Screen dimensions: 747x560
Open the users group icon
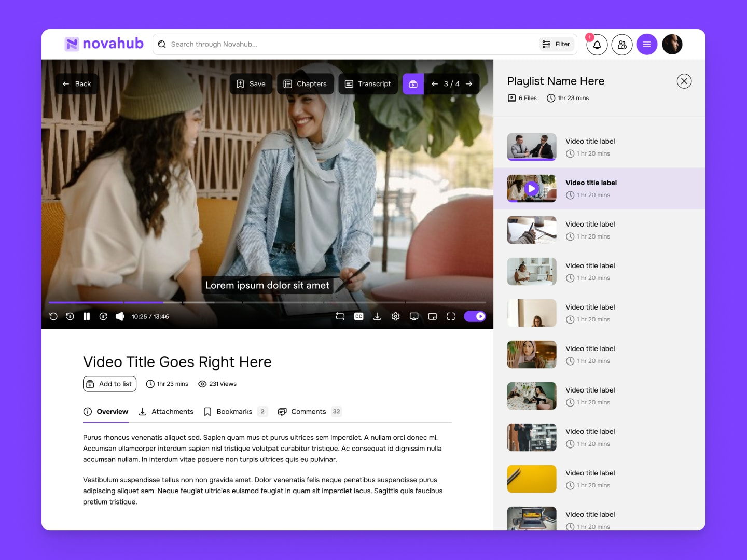click(x=622, y=45)
